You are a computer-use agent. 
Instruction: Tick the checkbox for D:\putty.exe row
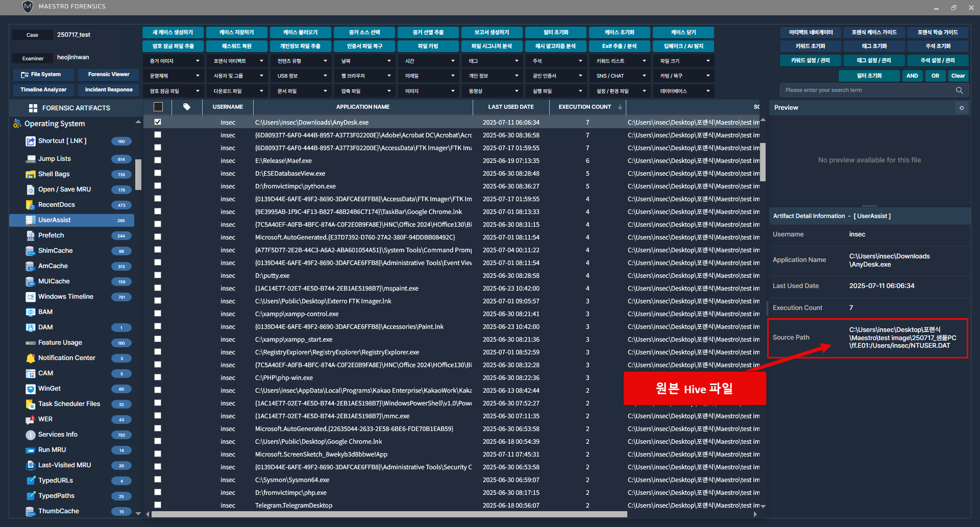point(158,275)
